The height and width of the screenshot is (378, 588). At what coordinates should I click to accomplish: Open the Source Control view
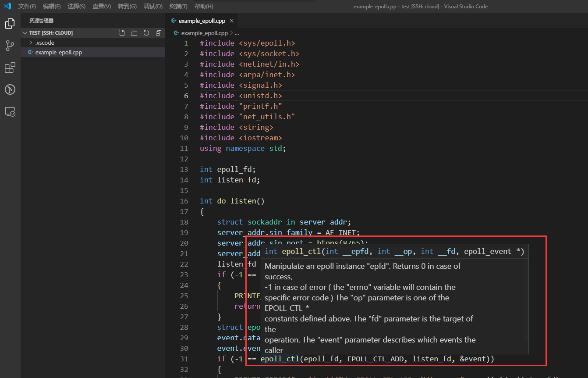(10, 45)
